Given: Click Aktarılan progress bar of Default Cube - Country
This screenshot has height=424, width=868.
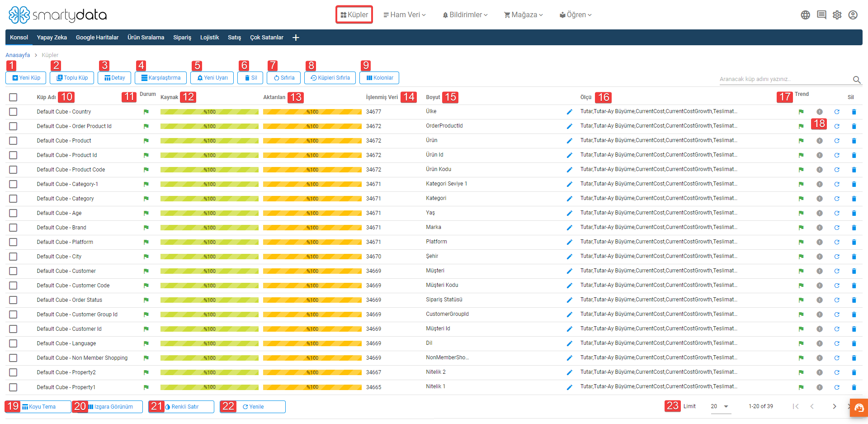Looking at the screenshot, I should click(312, 112).
